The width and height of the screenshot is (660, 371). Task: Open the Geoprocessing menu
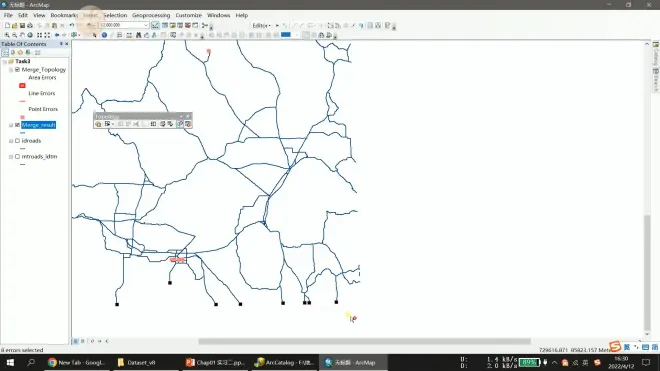[x=151, y=15]
